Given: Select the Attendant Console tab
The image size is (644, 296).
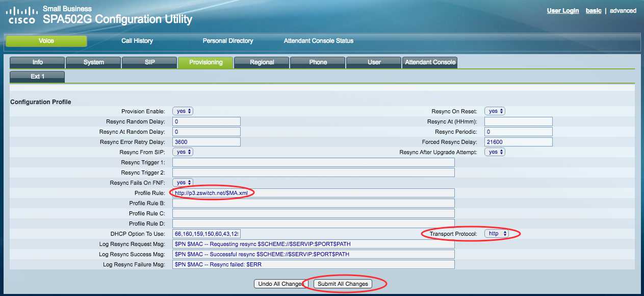Looking at the screenshot, I should tap(429, 62).
